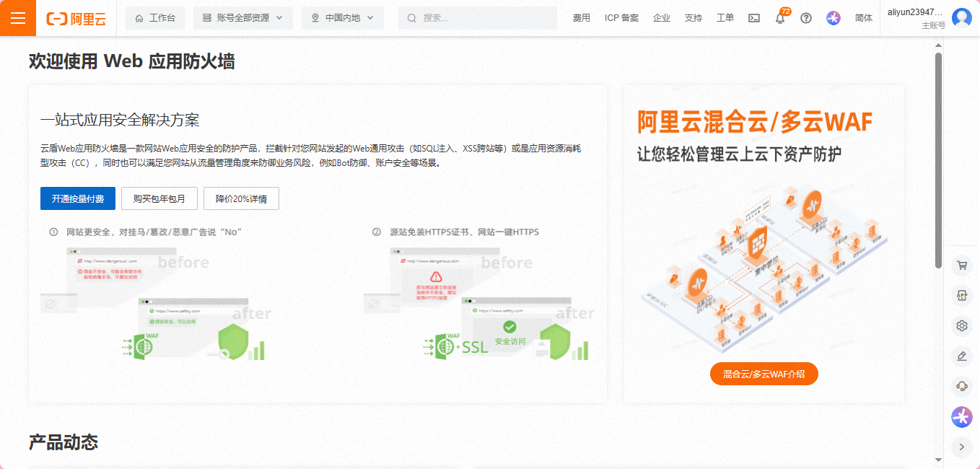This screenshot has width=980, height=469.
Task: Click the 阿里云混合云/多云WAF title
Action: coord(755,122)
